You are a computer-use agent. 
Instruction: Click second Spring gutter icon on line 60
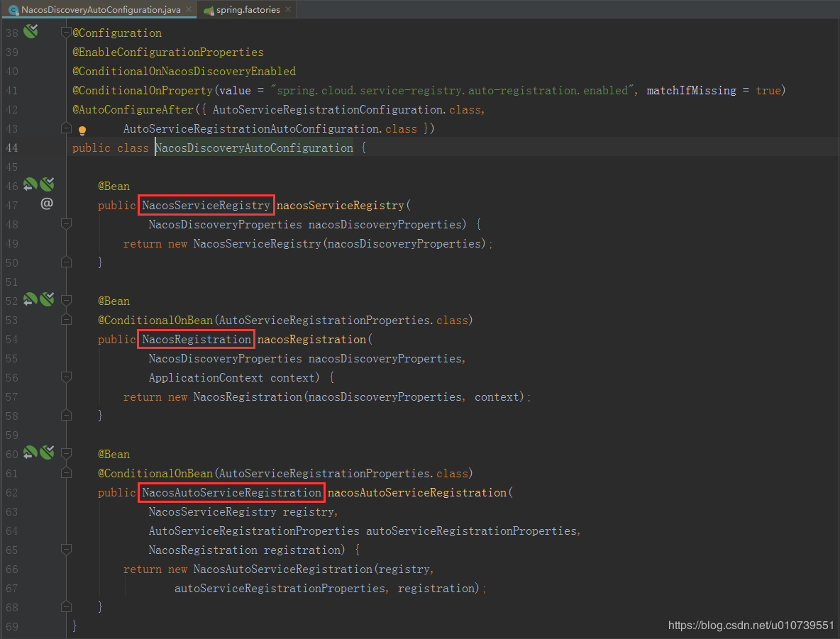click(x=47, y=452)
